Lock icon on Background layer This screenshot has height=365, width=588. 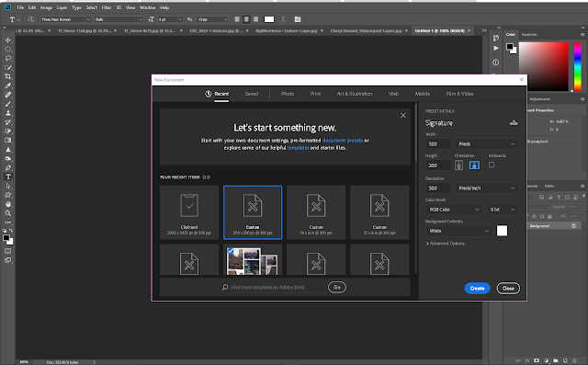coord(573,226)
